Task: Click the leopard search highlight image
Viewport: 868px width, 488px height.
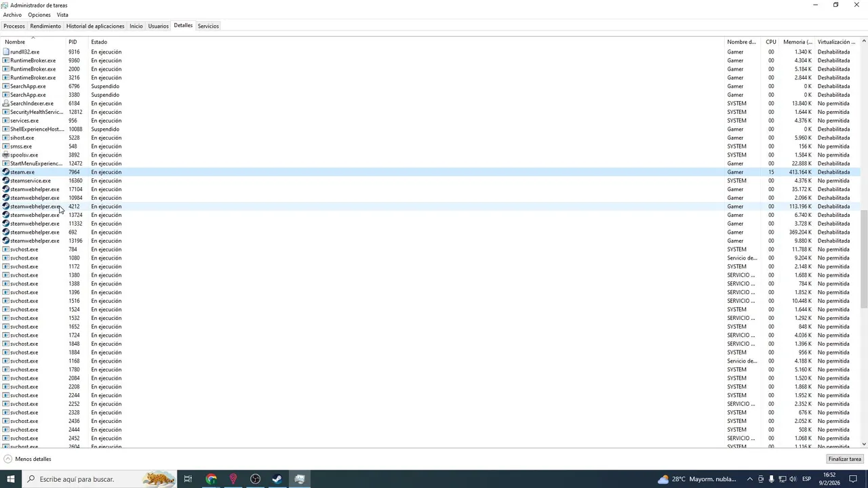Action: click(x=159, y=479)
